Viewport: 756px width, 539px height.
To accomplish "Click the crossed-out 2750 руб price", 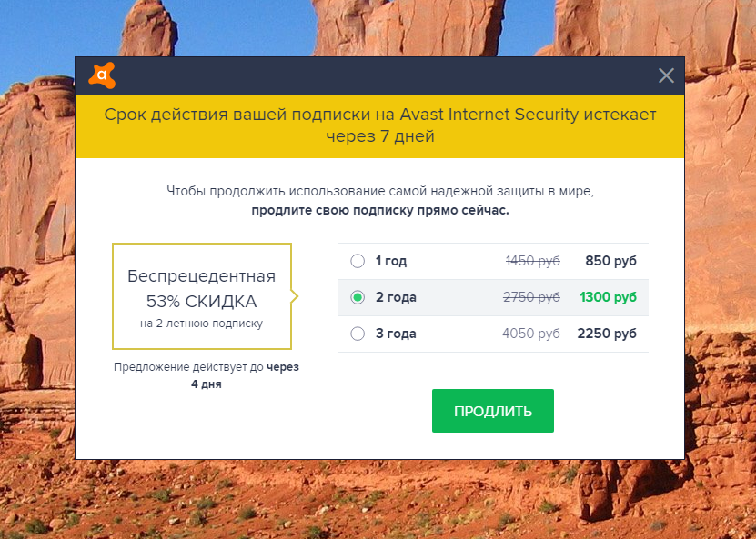I will pos(533,297).
